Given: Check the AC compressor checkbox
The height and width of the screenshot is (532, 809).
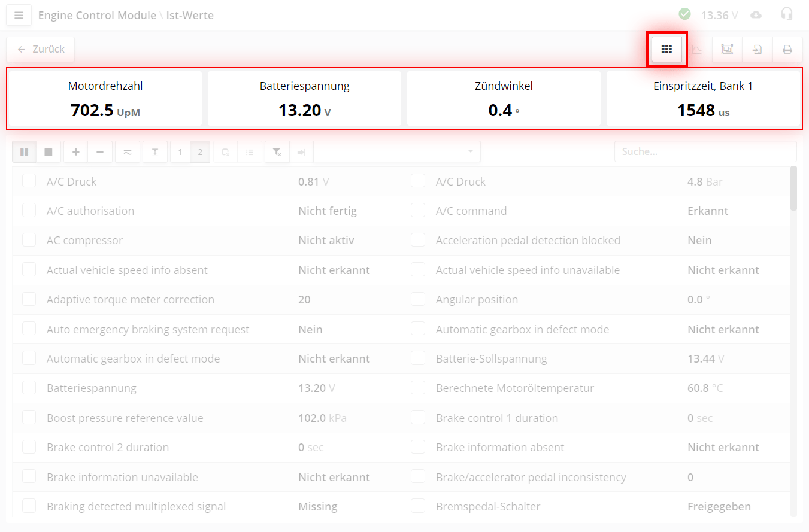Looking at the screenshot, I should pos(29,240).
